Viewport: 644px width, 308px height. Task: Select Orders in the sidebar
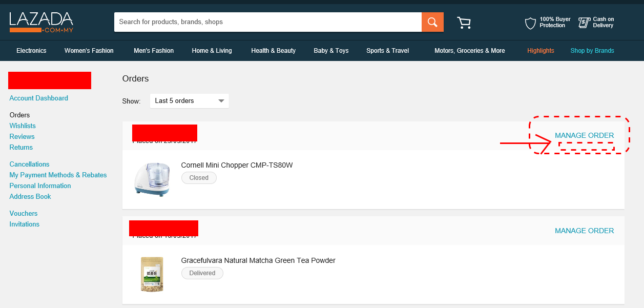[x=20, y=115]
